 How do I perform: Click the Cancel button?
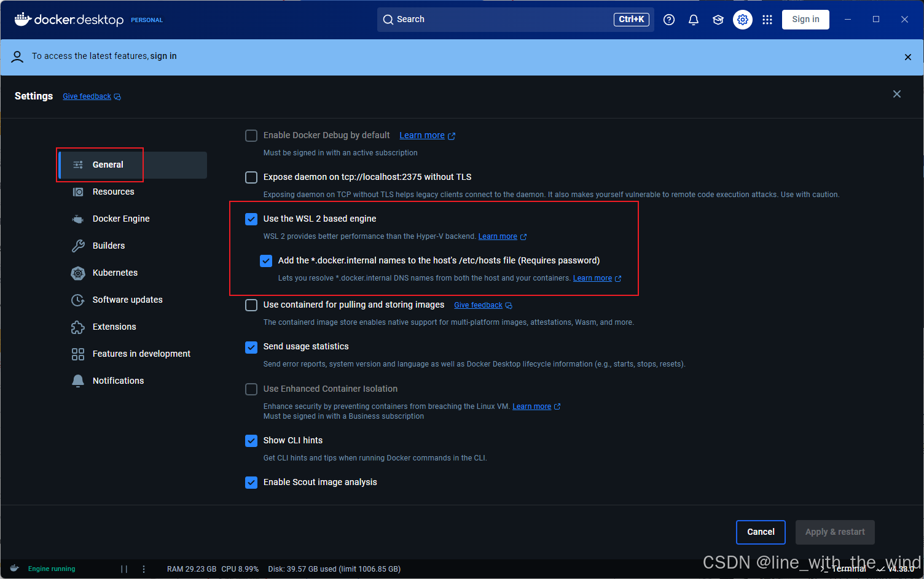[x=761, y=532]
